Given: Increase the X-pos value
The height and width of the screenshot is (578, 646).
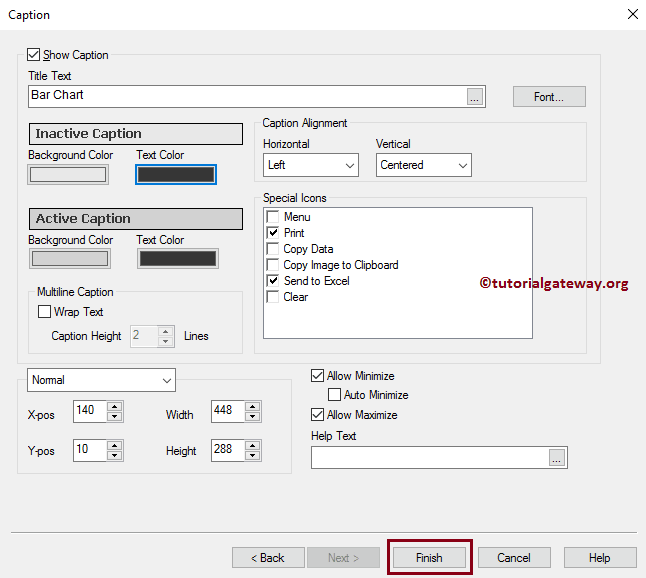Looking at the screenshot, I should tap(115, 406).
